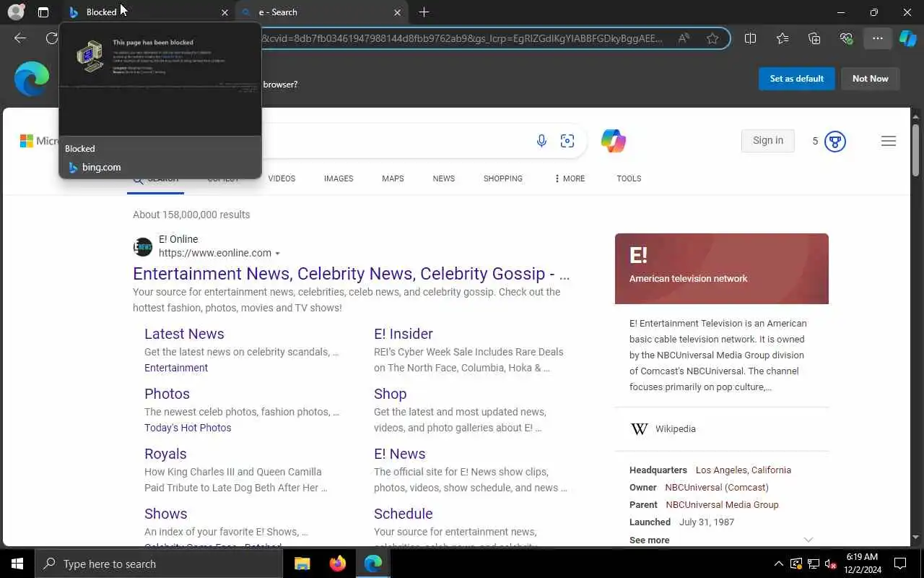This screenshot has height=578, width=924.
Task: Search using an image icon
Action: [x=567, y=141]
